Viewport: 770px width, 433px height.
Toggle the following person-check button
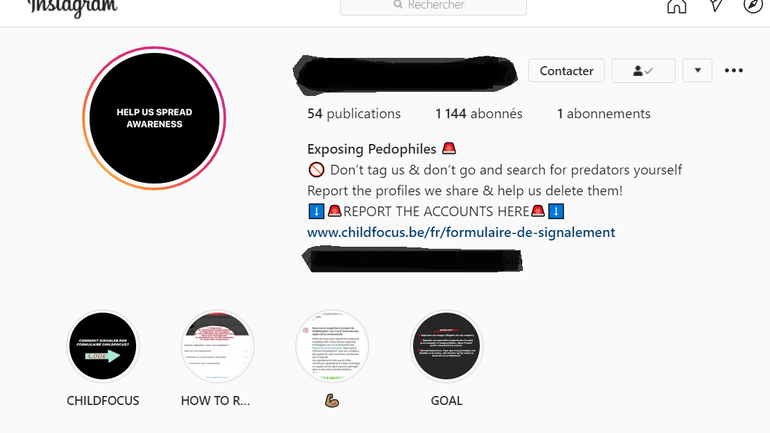coord(643,71)
